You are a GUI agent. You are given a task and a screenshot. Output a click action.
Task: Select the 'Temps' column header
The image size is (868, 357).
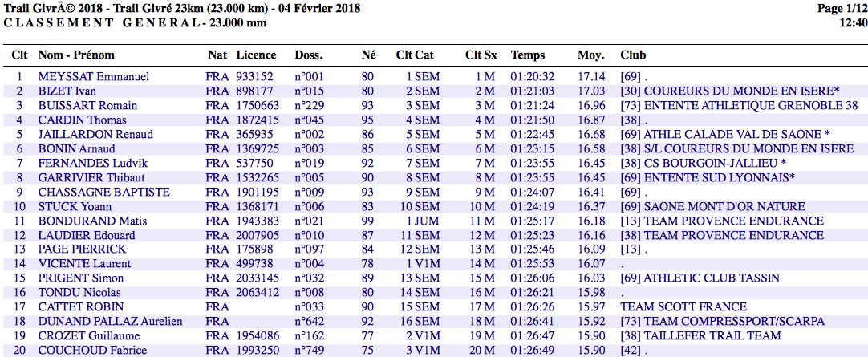(527, 55)
